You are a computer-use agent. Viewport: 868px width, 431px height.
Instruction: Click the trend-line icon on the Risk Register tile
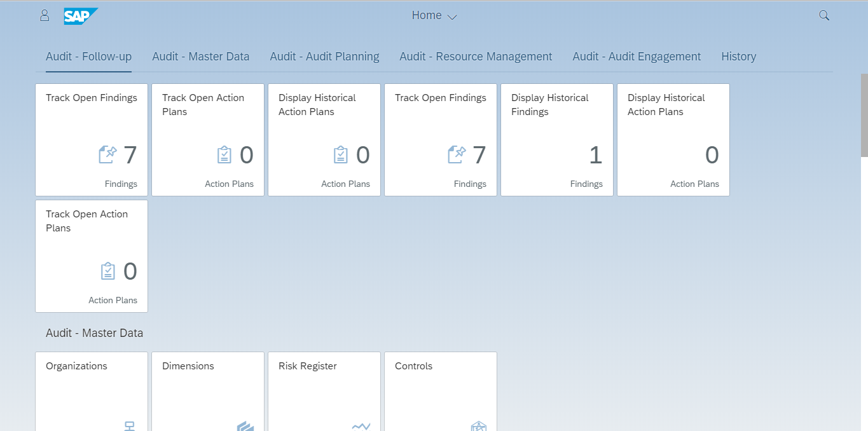pyautogui.click(x=361, y=426)
